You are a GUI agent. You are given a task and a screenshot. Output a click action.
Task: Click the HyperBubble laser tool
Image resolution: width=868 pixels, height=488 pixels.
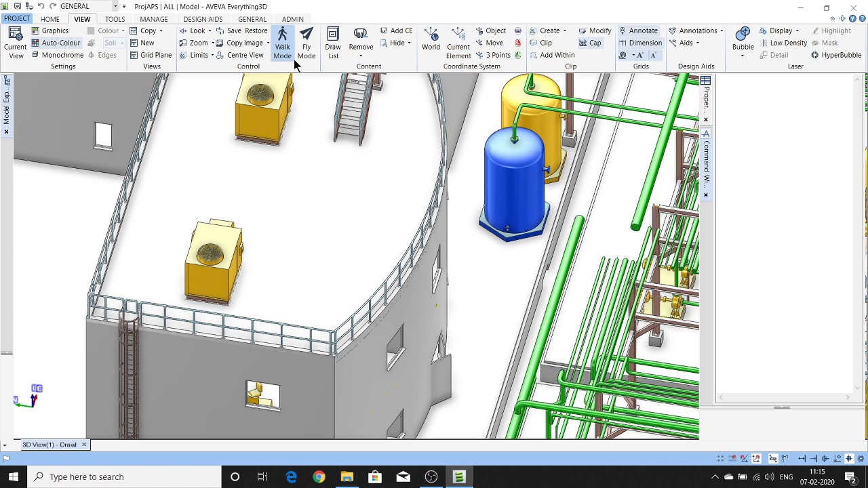pos(836,55)
